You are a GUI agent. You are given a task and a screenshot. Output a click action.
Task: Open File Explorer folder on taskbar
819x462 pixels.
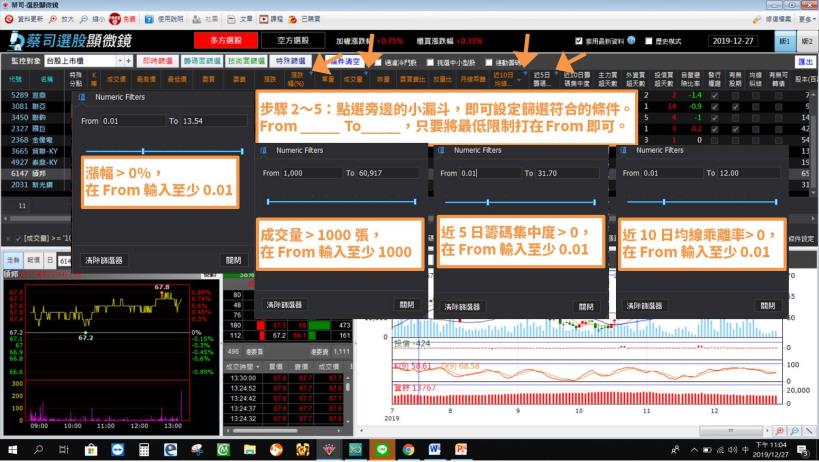click(x=250, y=449)
